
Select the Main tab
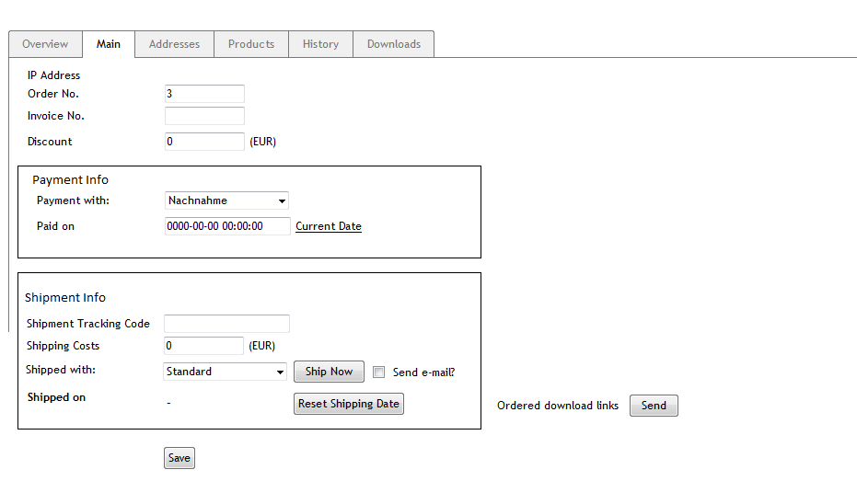[x=109, y=44]
